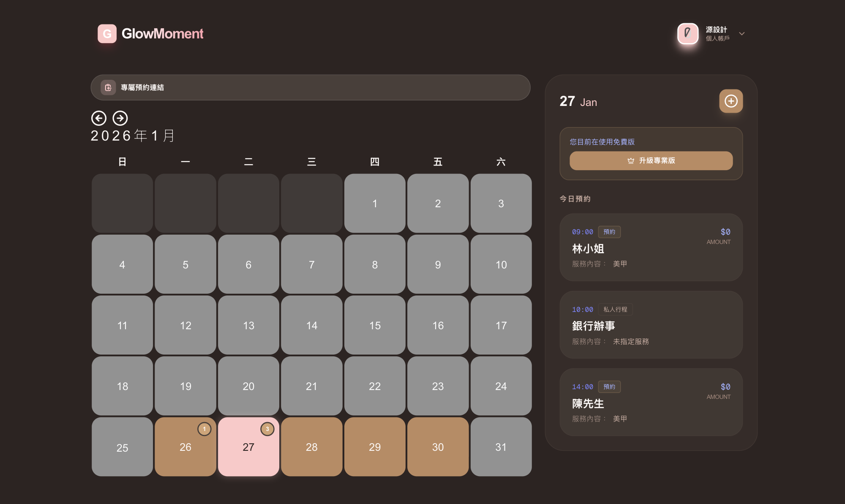Click 升級專業版 upgrade button
845x504 pixels.
click(651, 161)
